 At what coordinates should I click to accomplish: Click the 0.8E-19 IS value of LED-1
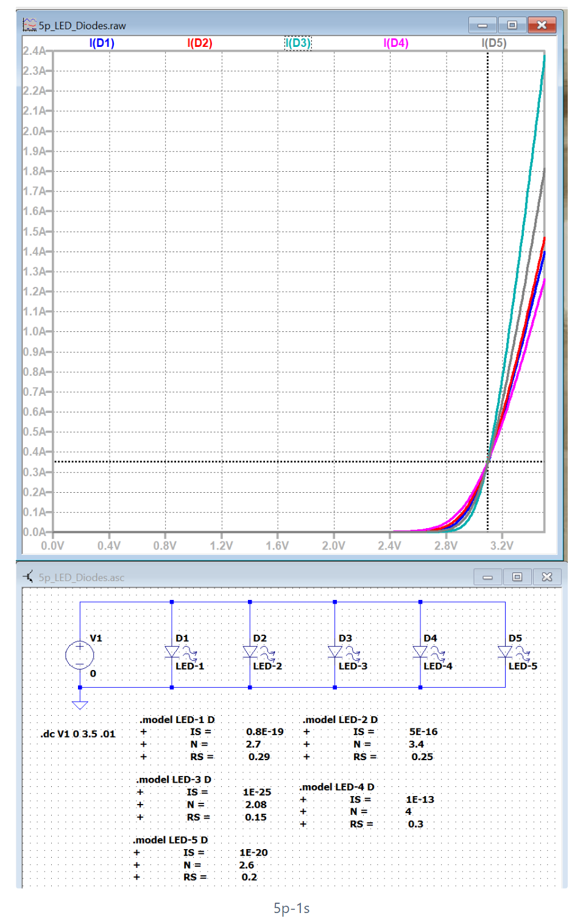(x=265, y=732)
